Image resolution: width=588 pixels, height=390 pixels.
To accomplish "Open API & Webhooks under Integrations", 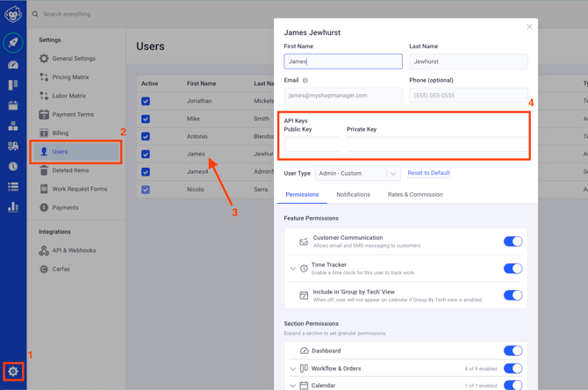I will pos(74,250).
